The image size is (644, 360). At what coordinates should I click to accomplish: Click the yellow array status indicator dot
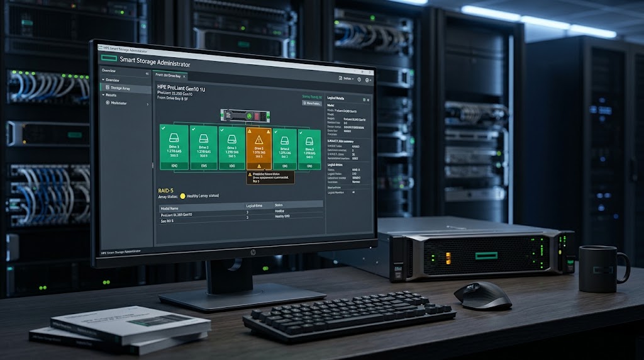pos(183,196)
